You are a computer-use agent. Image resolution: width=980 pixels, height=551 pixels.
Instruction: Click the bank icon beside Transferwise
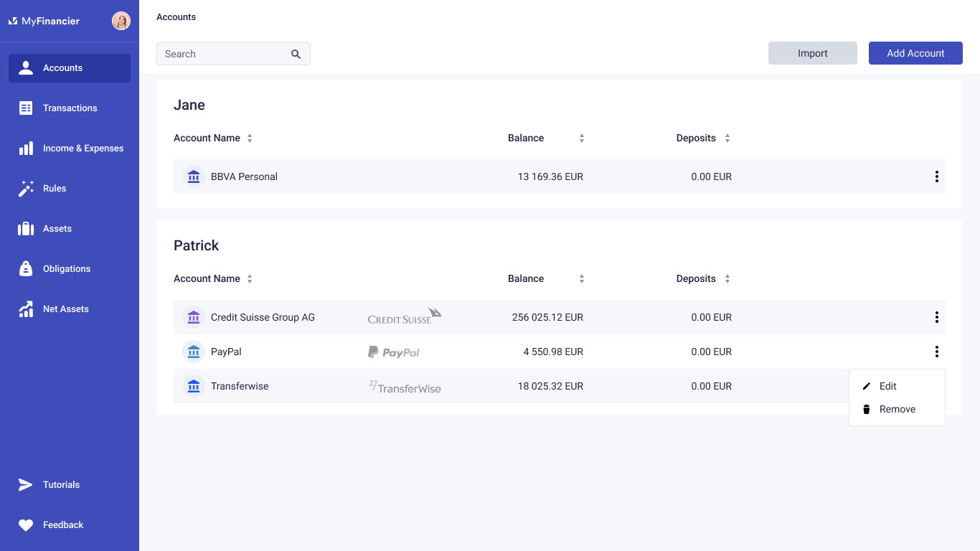tap(193, 386)
